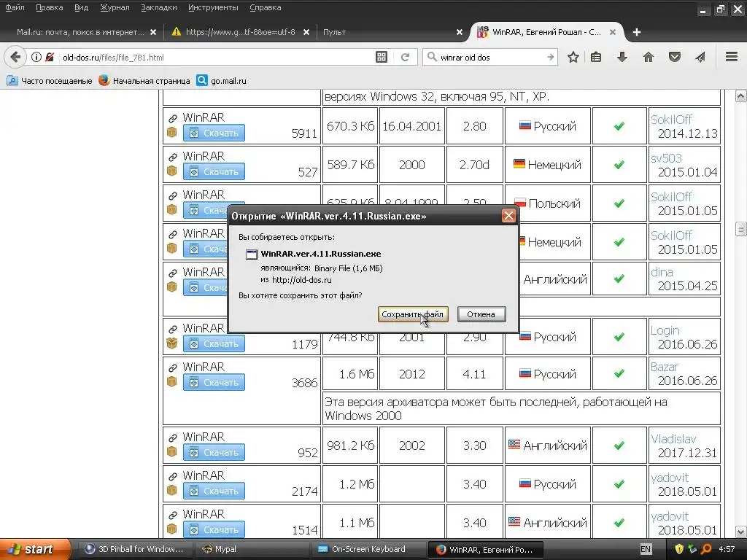Switch to On-Screen Keyboard taskbar item
This screenshot has height=560, width=747.
point(368,549)
